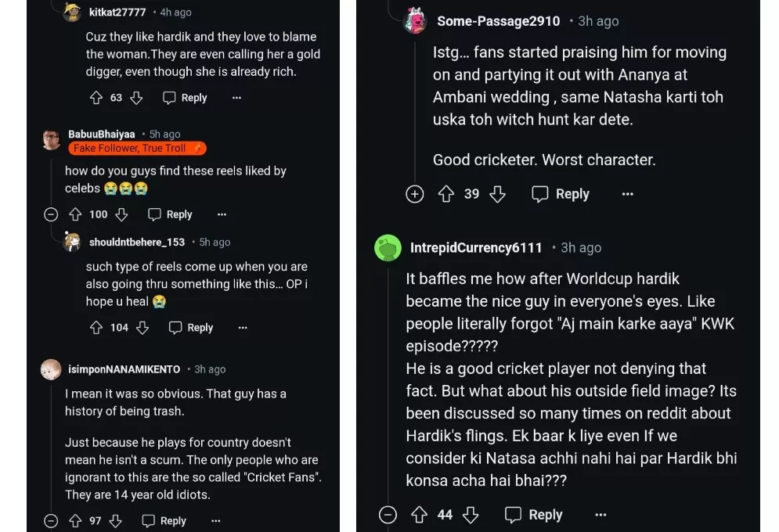The height and width of the screenshot is (532, 779).
Task: Upvote IntrepidCurrency6111's comment with 44 votes
Action: coord(419,515)
